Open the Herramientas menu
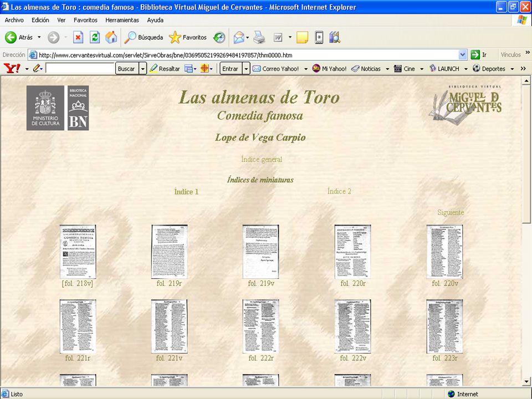The height and width of the screenshot is (399, 532). [x=122, y=20]
